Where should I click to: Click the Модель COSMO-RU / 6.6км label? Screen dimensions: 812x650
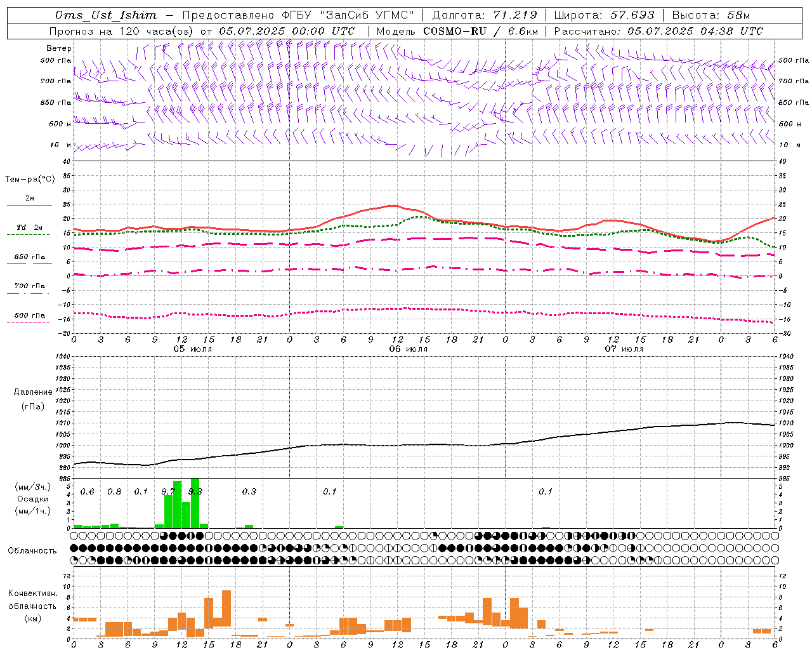(x=457, y=31)
